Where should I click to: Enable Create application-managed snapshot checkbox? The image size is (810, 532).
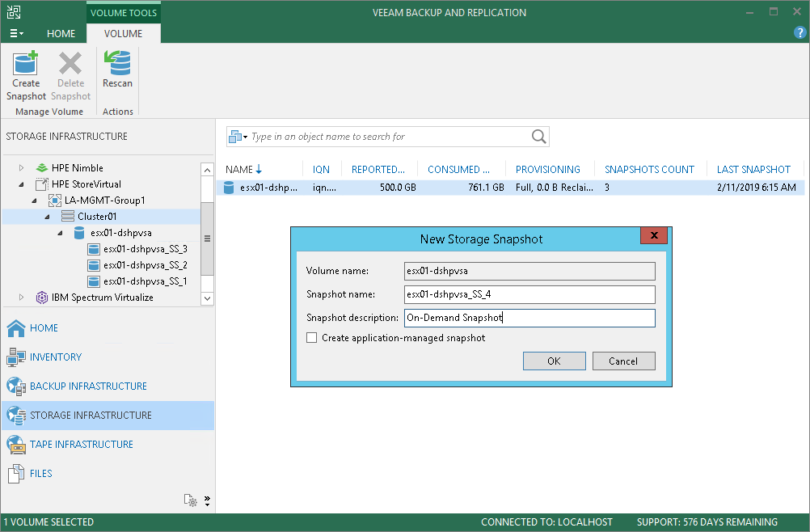311,338
